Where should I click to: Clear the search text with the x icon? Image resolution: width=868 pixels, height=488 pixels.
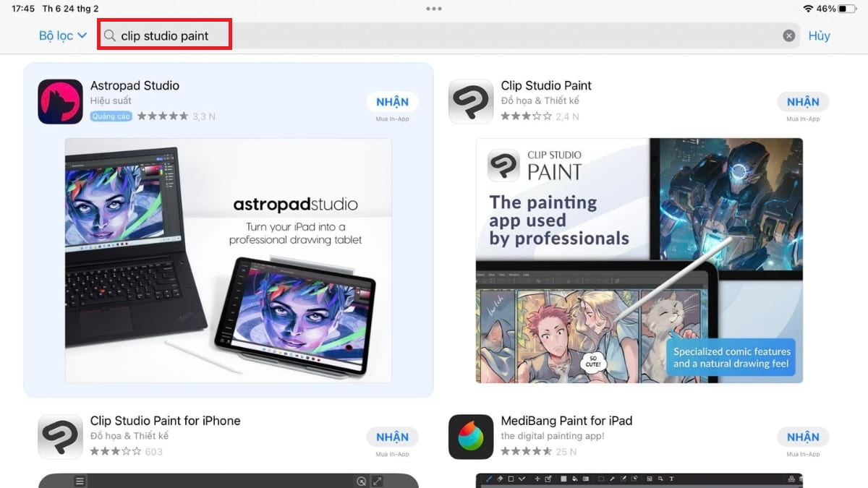tap(788, 35)
